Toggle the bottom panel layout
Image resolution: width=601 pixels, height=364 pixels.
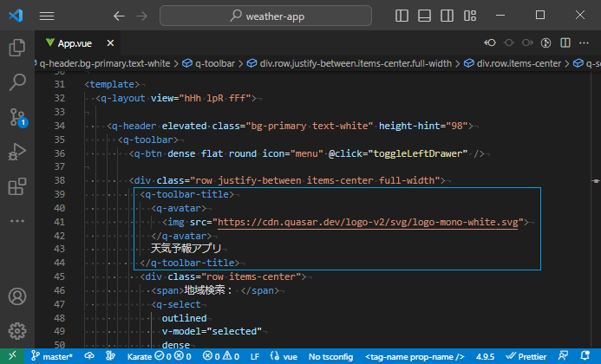coord(424,16)
